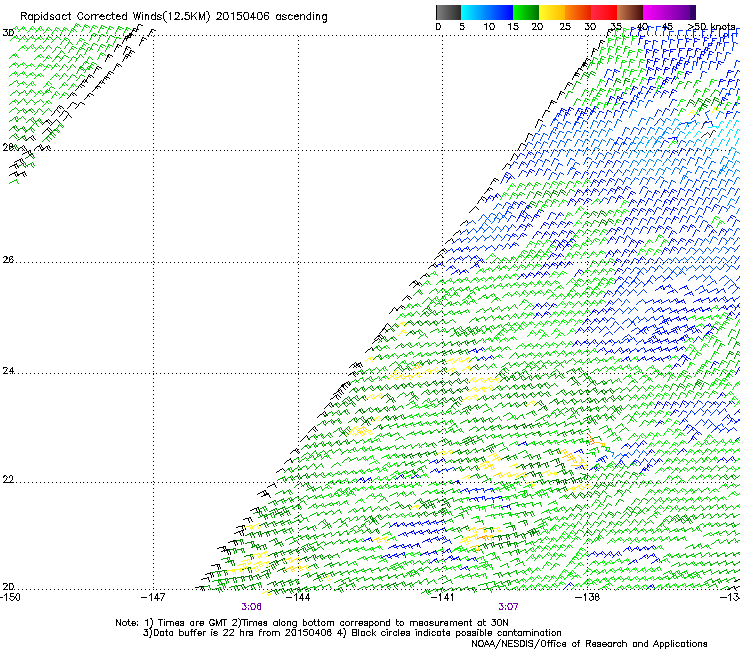This screenshot has height=650, width=740.
Task: Click the latitude axis label '28'
Action: [8, 147]
